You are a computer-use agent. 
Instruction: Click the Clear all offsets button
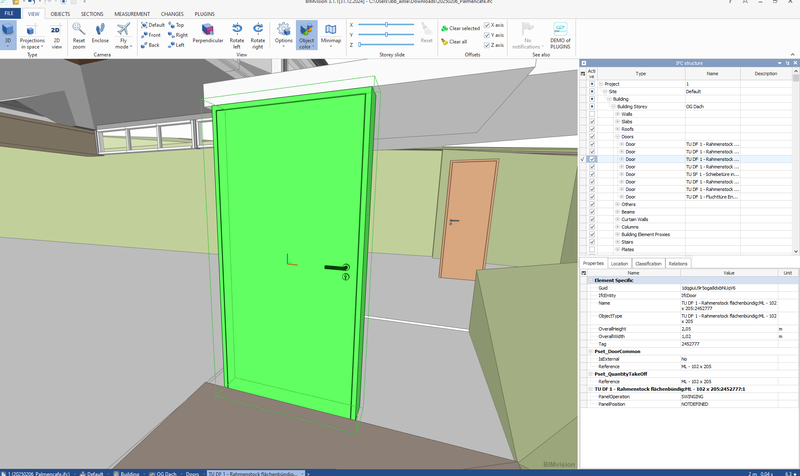point(457,42)
